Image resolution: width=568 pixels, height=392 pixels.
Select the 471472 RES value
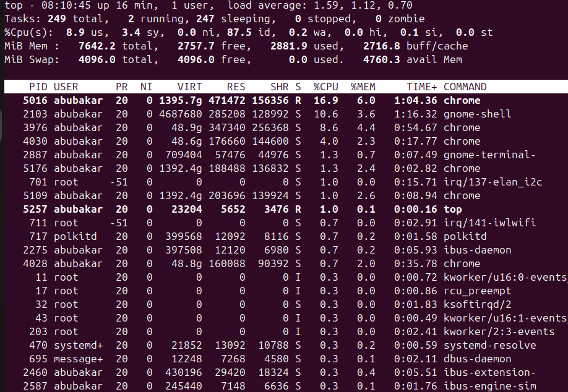coord(226,100)
